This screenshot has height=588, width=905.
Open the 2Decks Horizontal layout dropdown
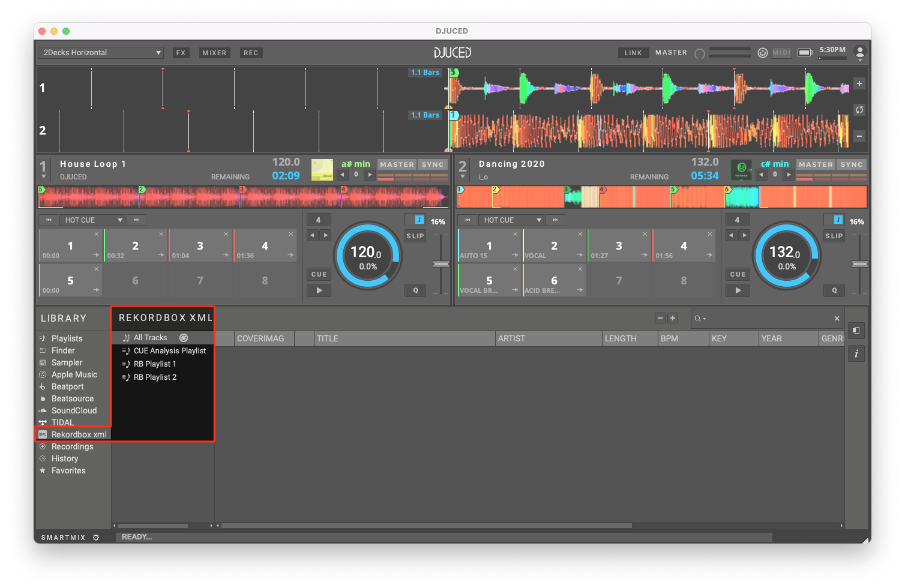click(100, 52)
